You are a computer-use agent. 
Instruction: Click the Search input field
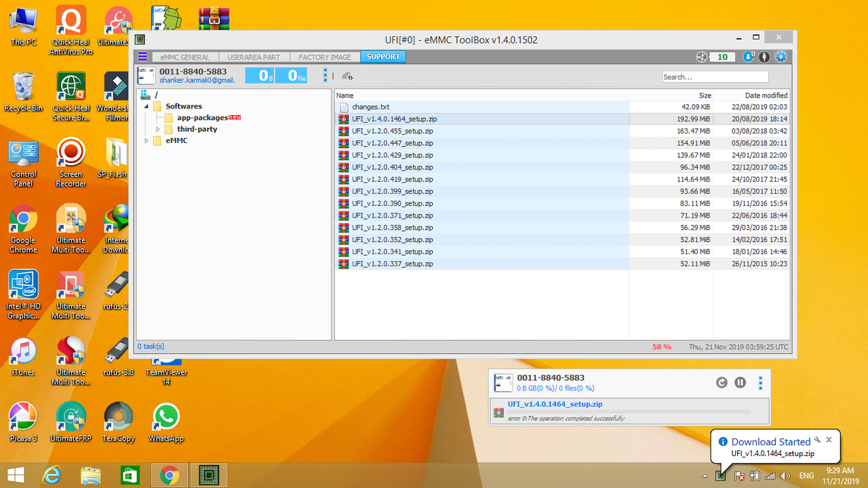pos(715,77)
